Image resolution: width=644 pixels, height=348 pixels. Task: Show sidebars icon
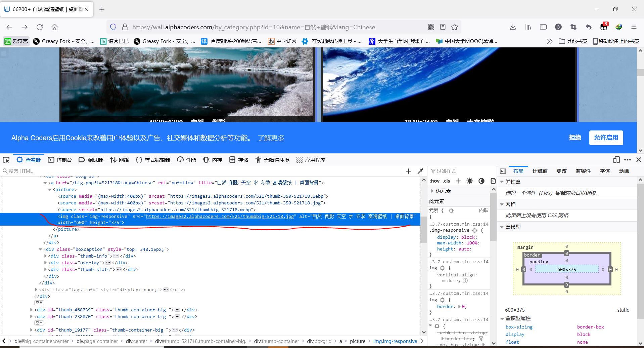543,27
